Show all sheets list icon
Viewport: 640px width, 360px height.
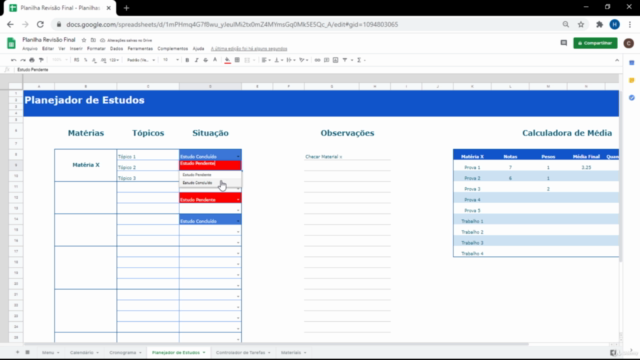27,352
